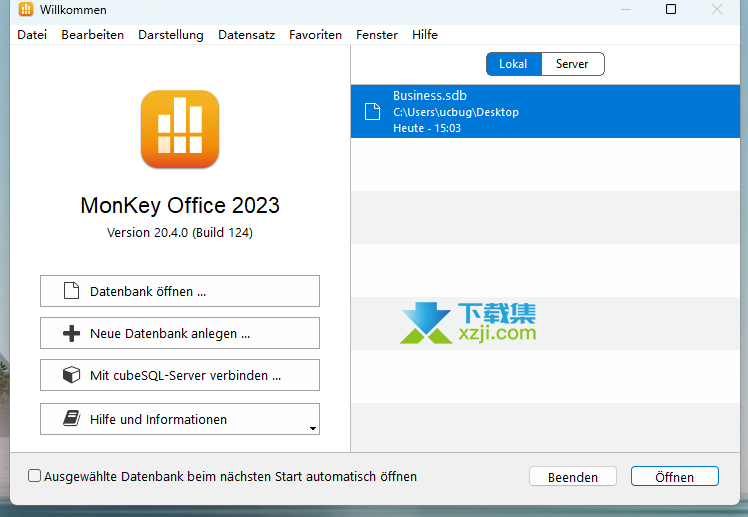Switch to the Server tab
Viewport: 748px width, 517px height.
click(x=572, y=64)
